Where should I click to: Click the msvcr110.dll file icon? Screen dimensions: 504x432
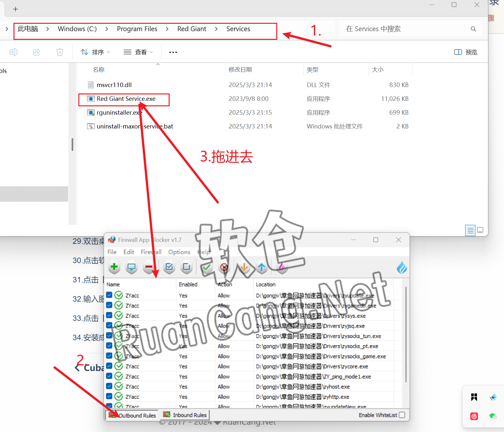pyautogui.click(x=91, y=85)
